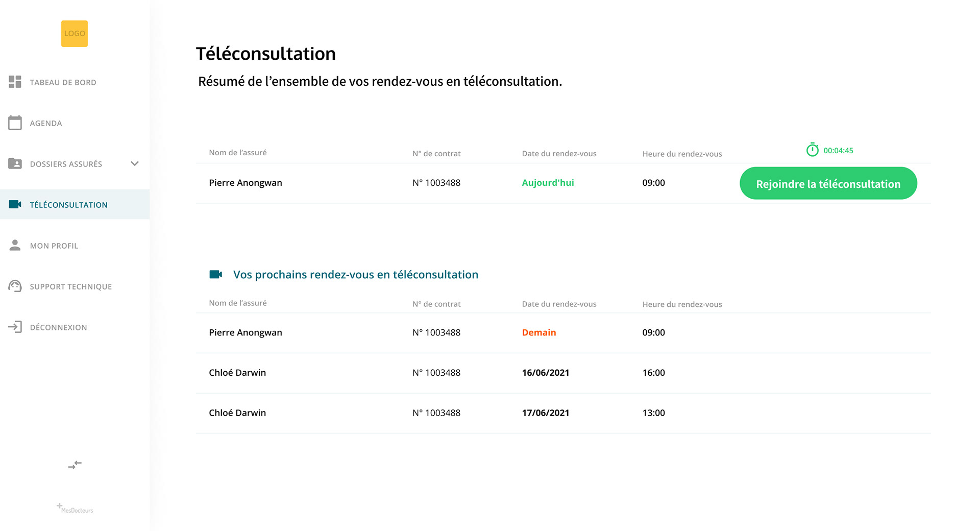Click the 16:00 appointment time
Viewport: 980px width, 531px height.
(x=653, y=373)
